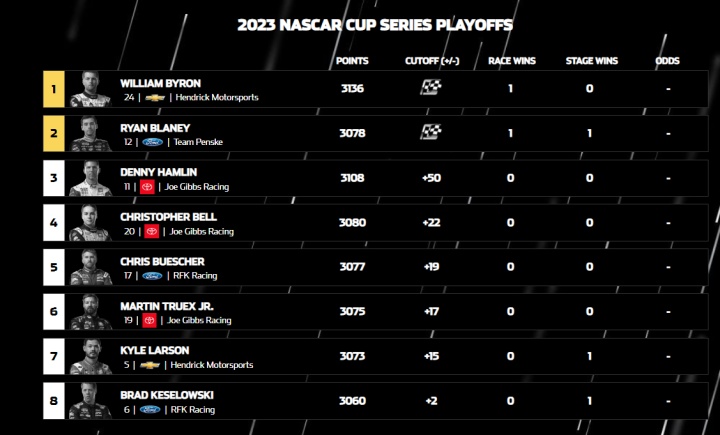The width and height of the screenshot is (720, 435).
Task: Select the POINTS column header
Action: coord(352,61)
